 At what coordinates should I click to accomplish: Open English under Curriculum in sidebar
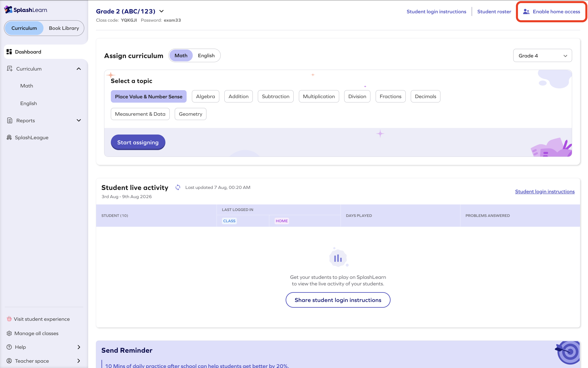pyautogui.click(x=29, y=103)
